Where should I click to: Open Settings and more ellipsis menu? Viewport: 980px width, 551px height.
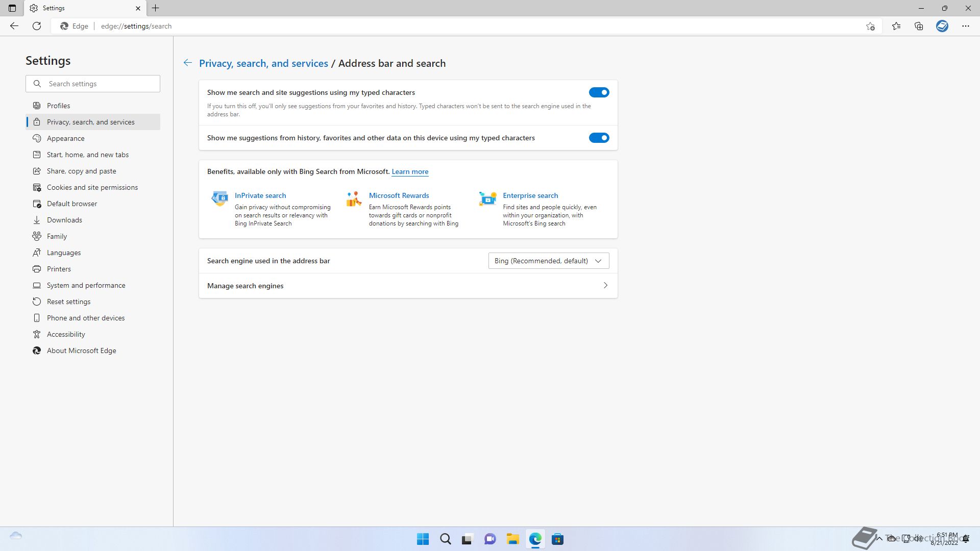pos(966,26)
